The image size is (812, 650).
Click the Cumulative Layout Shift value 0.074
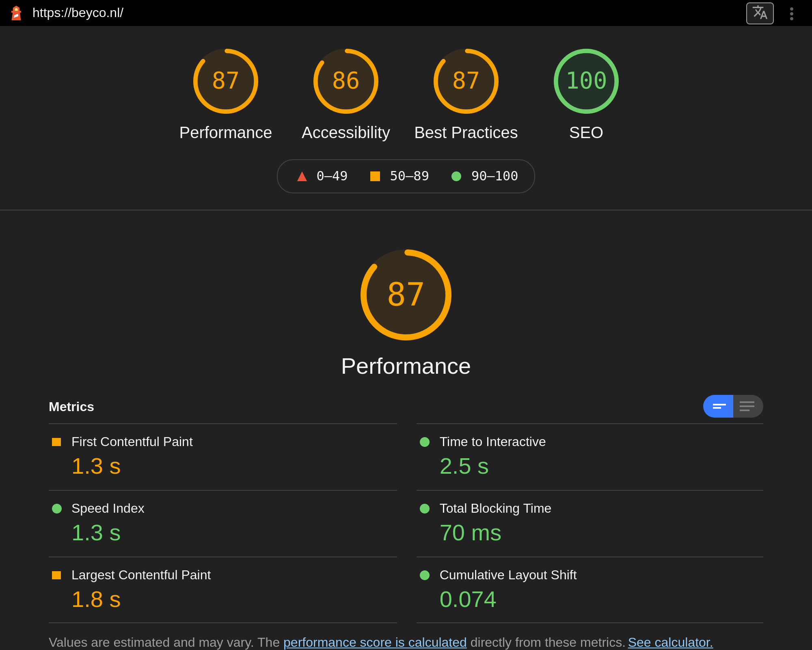(468, 599)
